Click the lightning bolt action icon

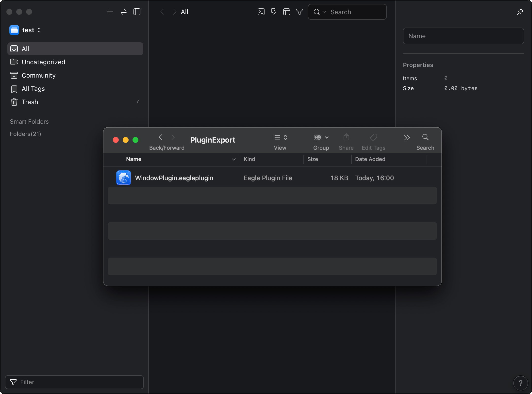coord(274,12)
